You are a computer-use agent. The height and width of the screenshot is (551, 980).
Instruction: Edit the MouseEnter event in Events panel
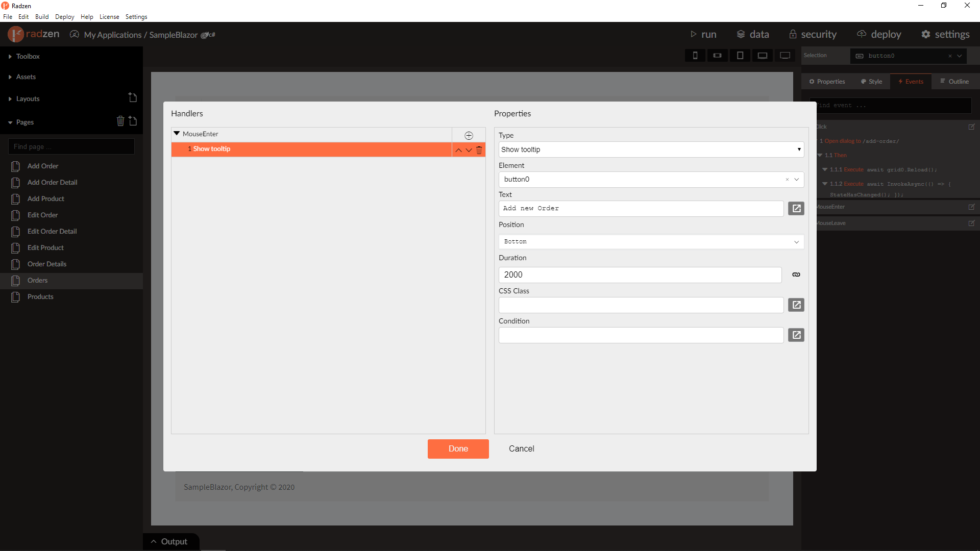click(971, 207)
